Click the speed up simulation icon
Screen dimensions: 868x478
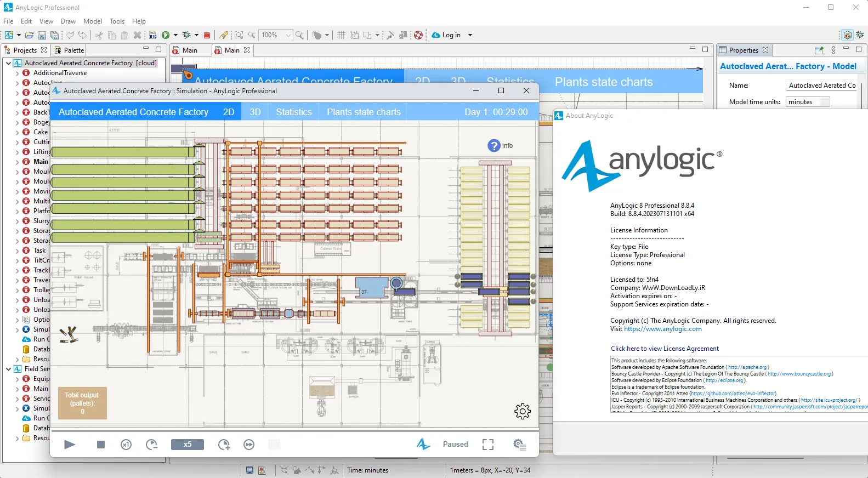224,445
